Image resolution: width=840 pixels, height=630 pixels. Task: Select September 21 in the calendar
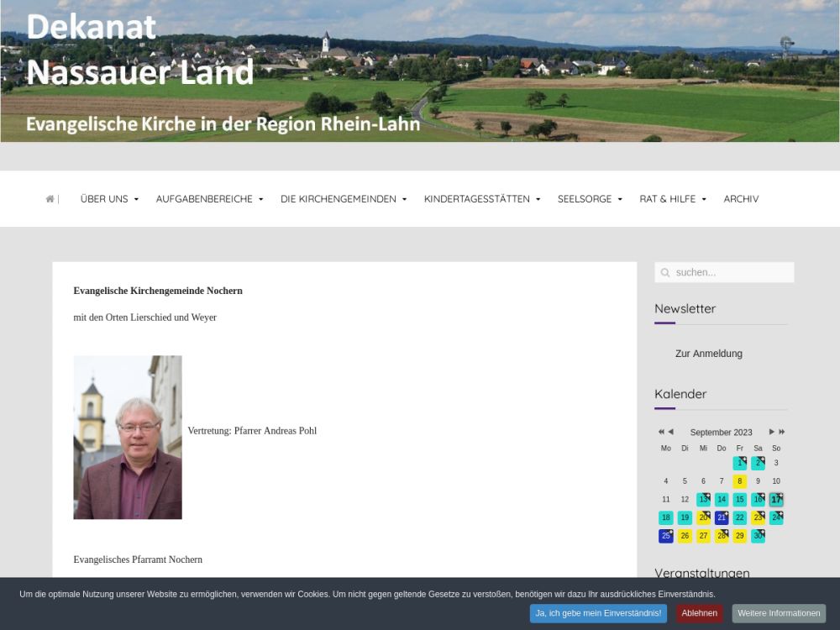pos(721,517)
